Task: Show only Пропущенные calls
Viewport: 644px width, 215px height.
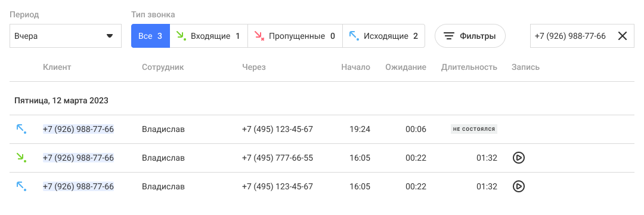Action: tap(295, 36)
